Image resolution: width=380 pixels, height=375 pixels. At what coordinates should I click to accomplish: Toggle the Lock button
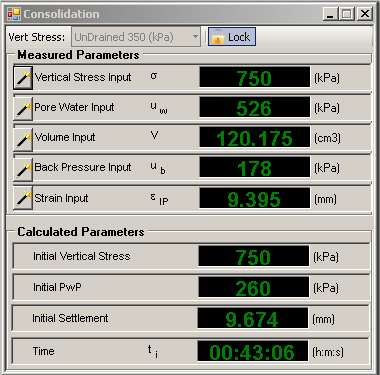232,37
